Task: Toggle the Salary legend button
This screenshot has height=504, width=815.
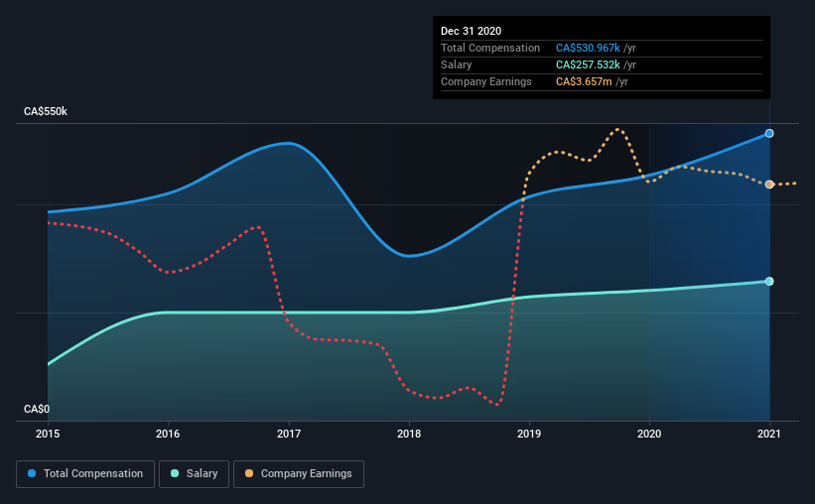Action: click(194, 474)
